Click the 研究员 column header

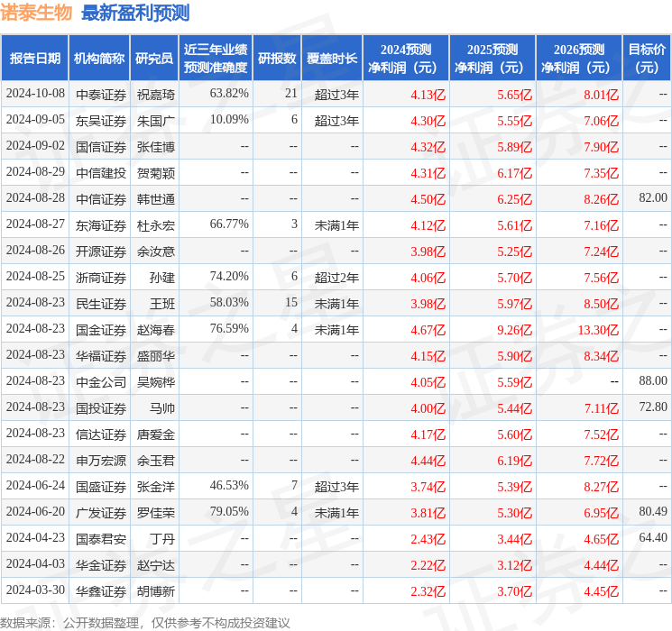(x=154, y=59)
